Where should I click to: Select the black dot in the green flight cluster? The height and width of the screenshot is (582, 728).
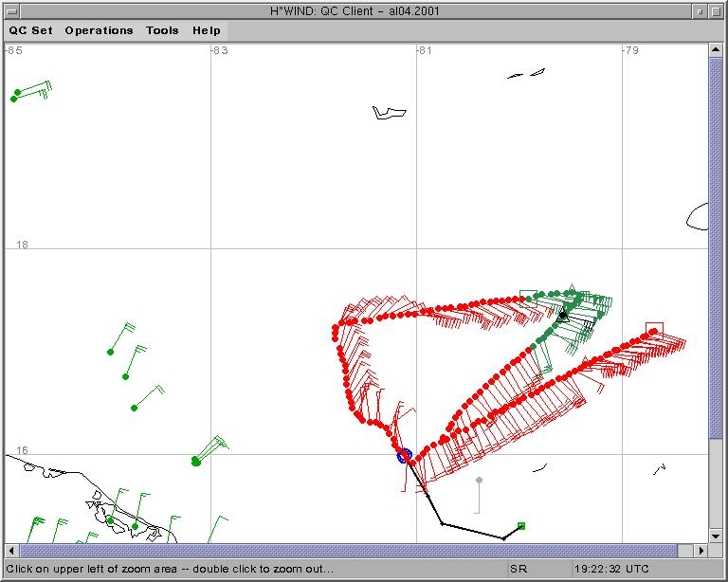tap(562, 315)
